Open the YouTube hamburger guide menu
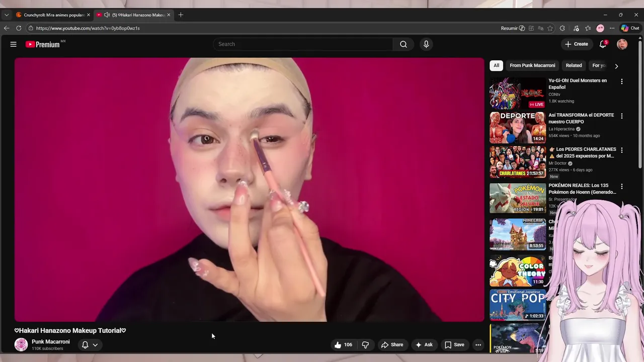Viewport: 644px width, 362px height. coord(14,44)
